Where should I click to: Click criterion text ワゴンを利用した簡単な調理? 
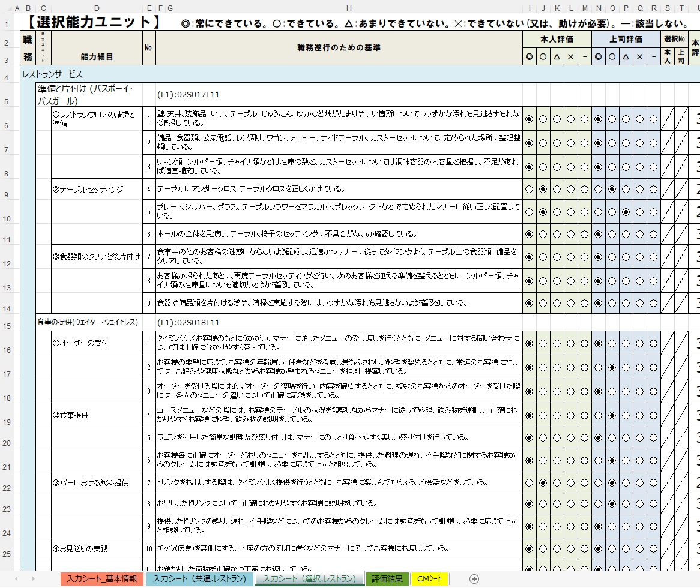pos(313,437)
